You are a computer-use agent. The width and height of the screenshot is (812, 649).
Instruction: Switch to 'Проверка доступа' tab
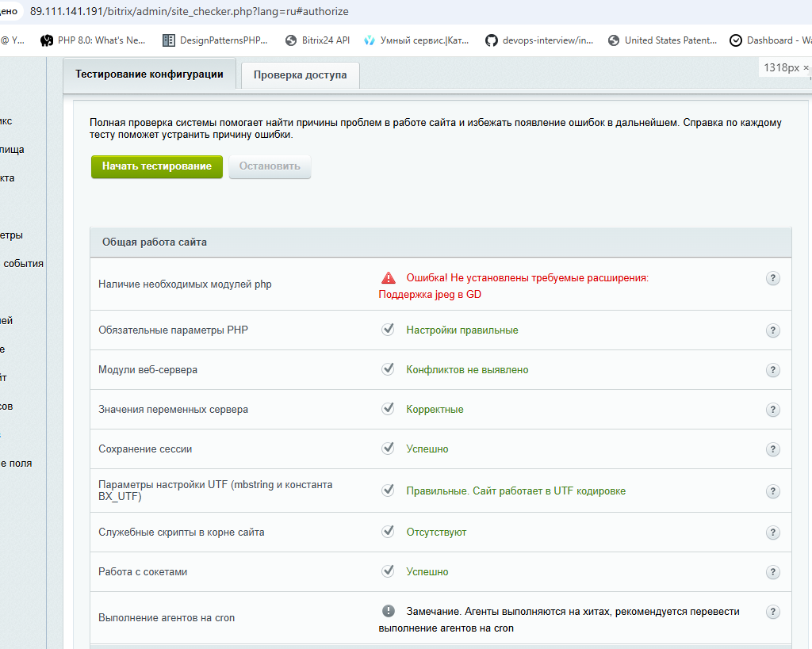[301, 75]
